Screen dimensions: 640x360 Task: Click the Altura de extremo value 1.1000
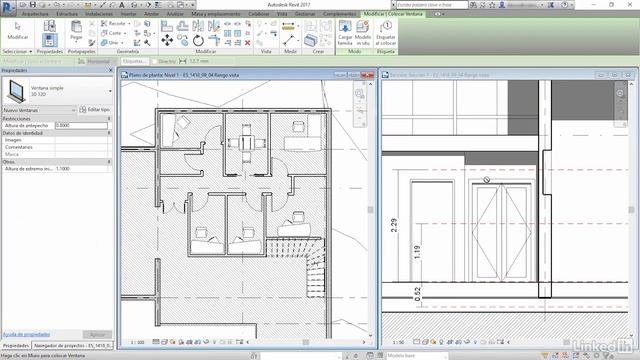point(81,169)
